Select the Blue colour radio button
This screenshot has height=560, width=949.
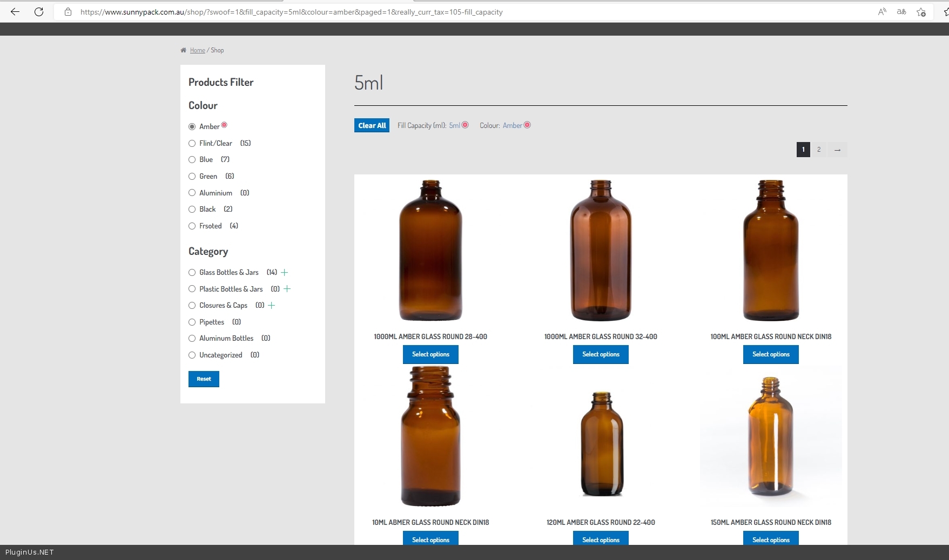pos(192,159)
